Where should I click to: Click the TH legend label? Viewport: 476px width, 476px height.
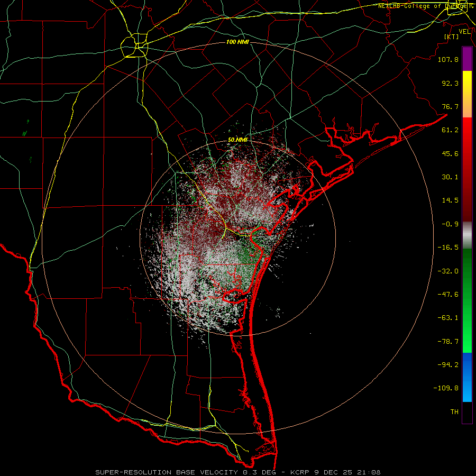coord(454,412)
